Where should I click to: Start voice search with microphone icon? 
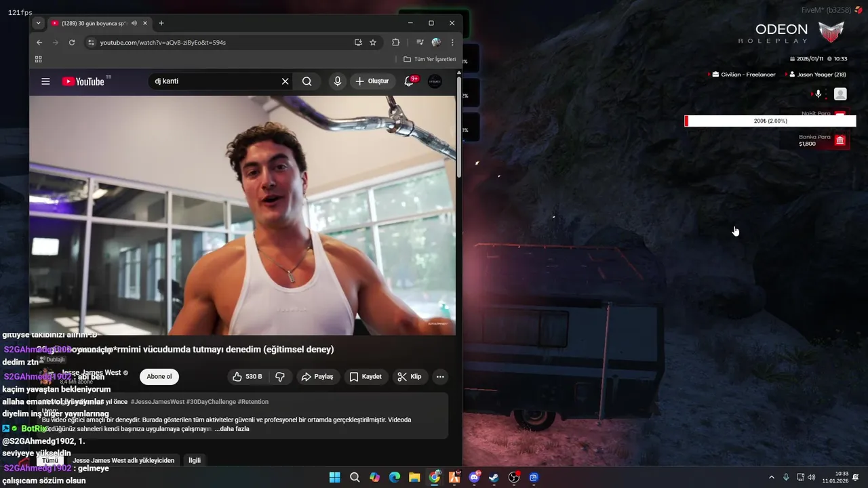pos(337,81)
